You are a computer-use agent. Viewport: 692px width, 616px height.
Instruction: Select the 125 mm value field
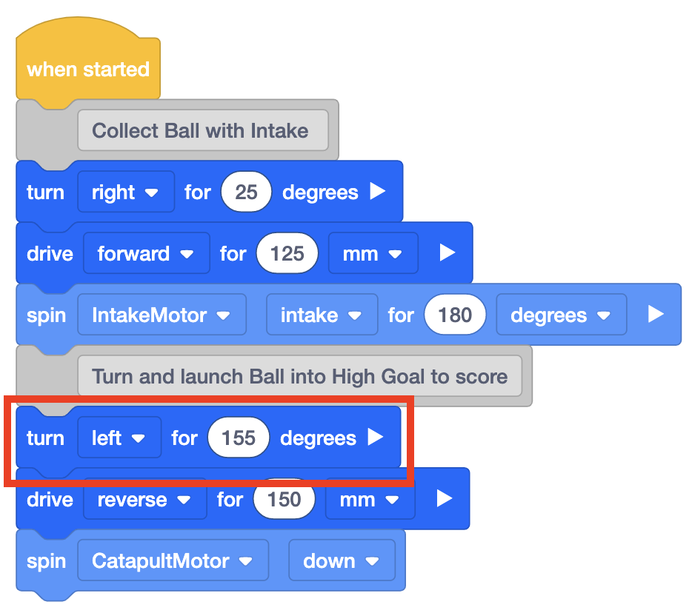(x=287, y=253)
